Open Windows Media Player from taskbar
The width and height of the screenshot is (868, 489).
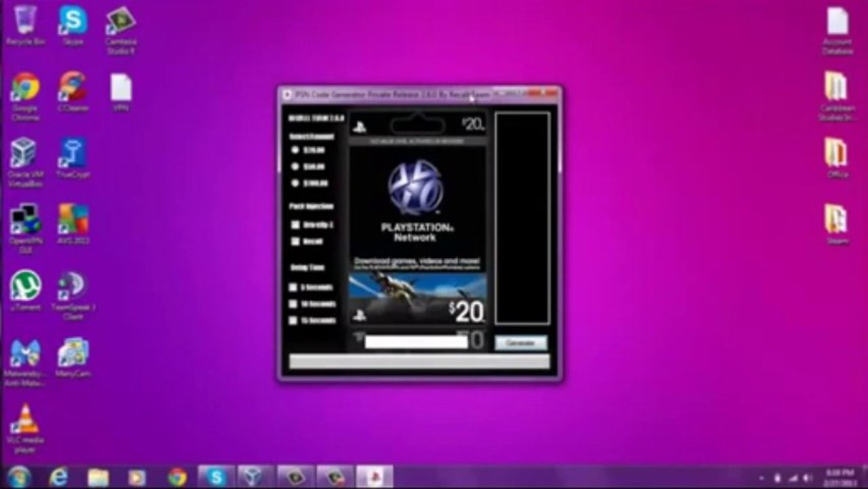138,477
